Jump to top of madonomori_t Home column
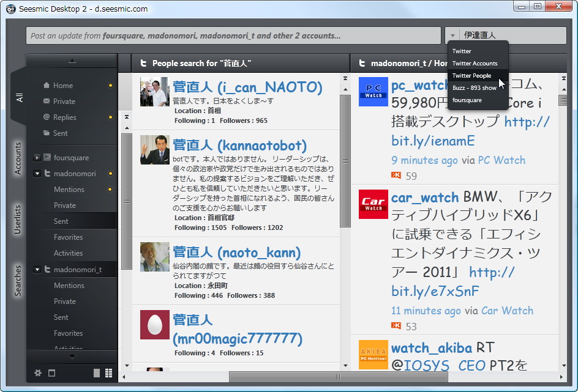Viewport: 578px width, 392px height. (x=564, y=78)
